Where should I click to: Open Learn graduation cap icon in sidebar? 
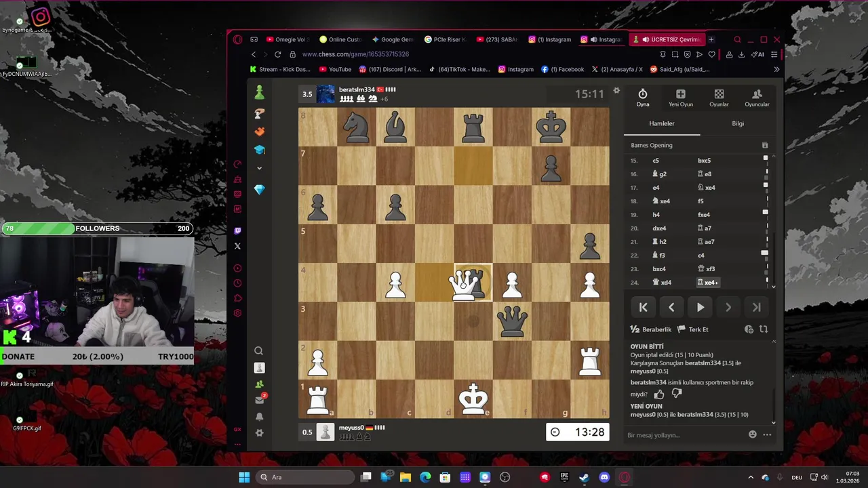click(259, 150)
